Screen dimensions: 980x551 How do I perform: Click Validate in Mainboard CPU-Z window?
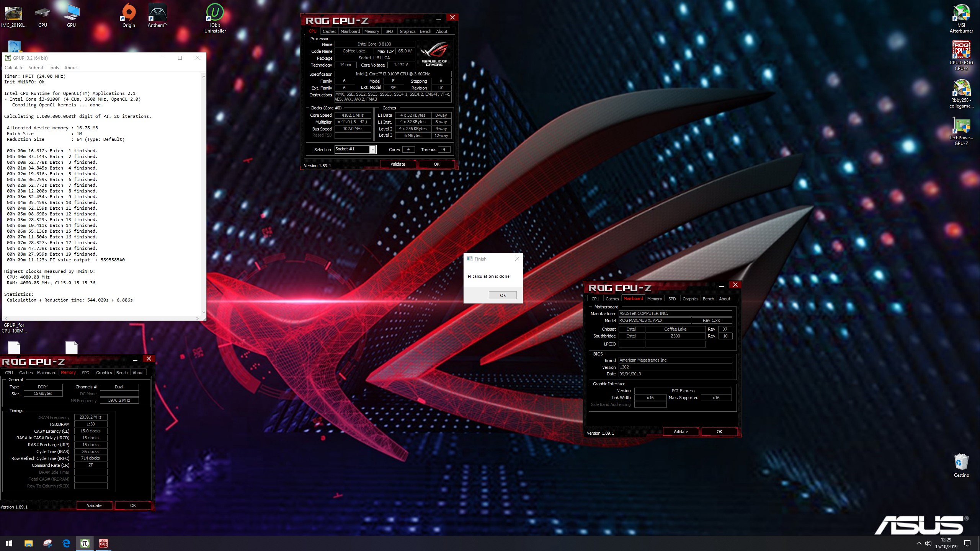click(x=681, y=432)
